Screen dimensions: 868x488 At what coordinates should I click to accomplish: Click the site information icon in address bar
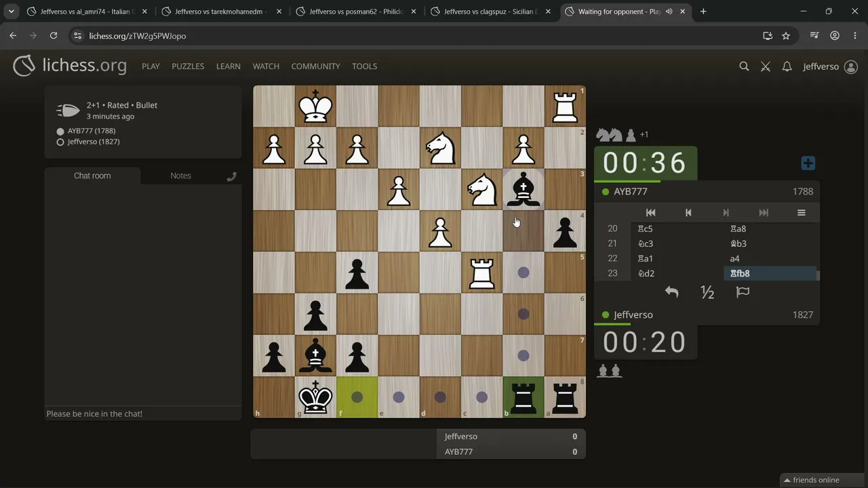click(x=77, y=36)
